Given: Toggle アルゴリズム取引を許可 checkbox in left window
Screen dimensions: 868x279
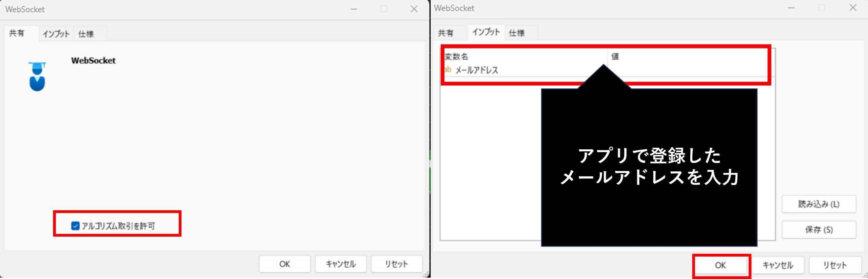Looking at the screenshot, I should pos(75,226).
